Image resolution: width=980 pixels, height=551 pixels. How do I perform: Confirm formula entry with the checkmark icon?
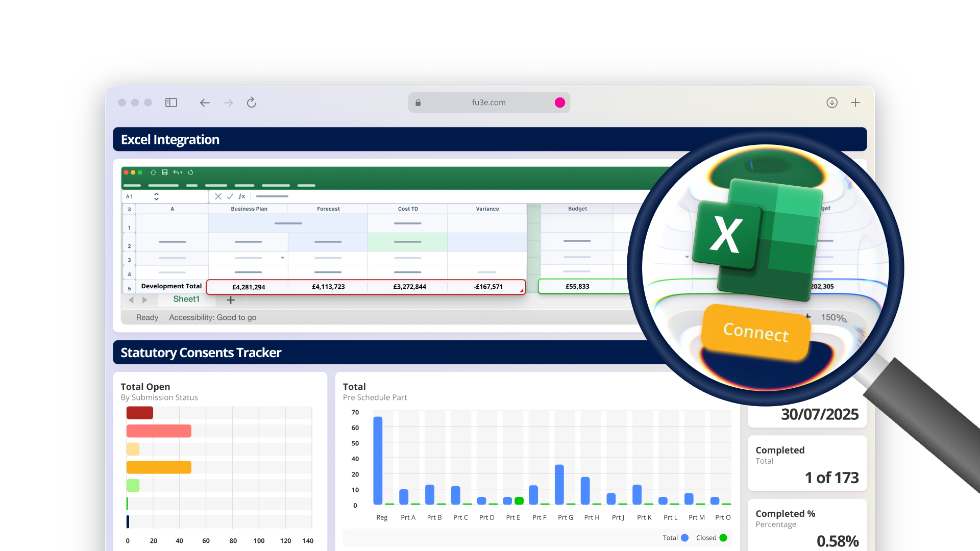pyautogui.click(x=230, y=196)
